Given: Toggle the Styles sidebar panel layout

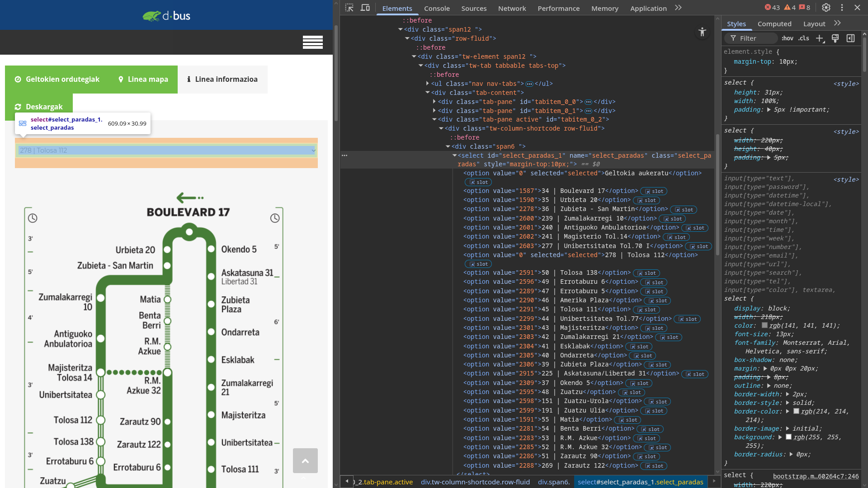Looking at the screenshot, I should pos(851,38).
